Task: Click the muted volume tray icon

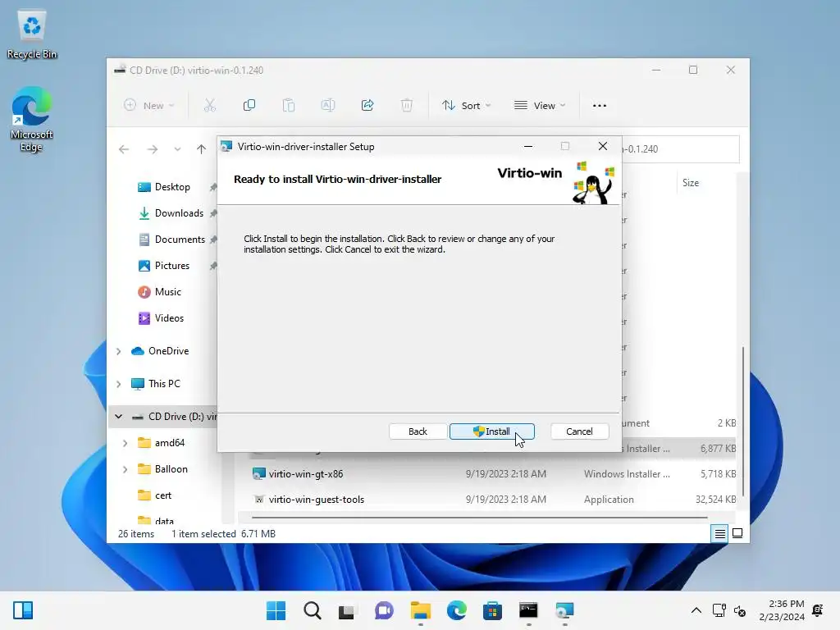Action: point(740,610)
